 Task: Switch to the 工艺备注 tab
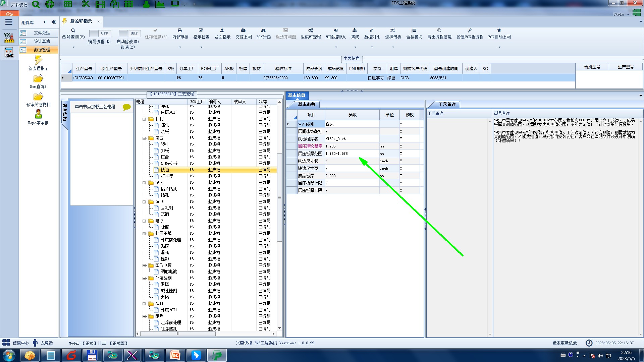446,105
